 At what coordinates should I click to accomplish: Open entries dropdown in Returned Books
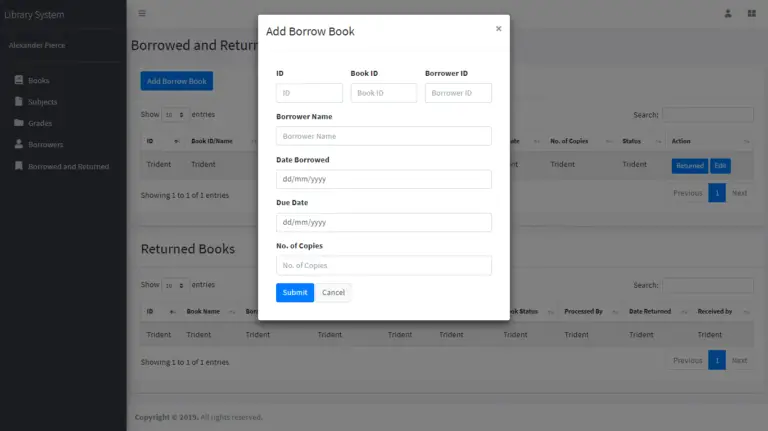point(175,285)
